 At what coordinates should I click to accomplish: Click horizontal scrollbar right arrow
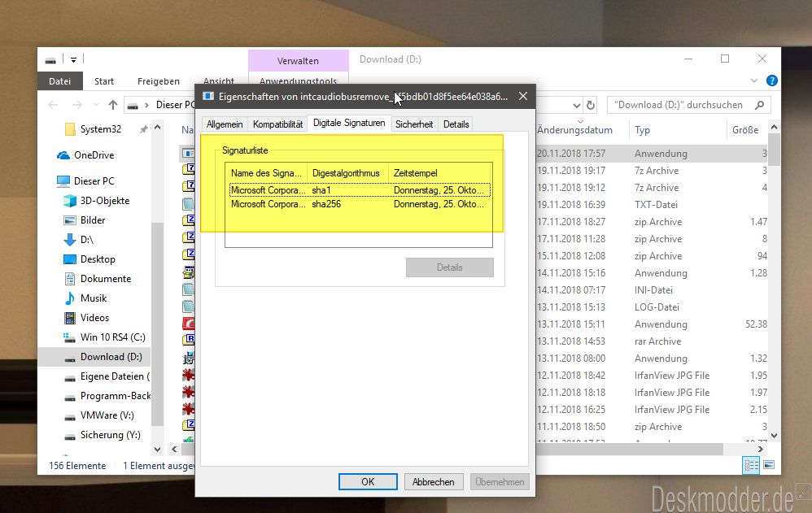point(761,450)
